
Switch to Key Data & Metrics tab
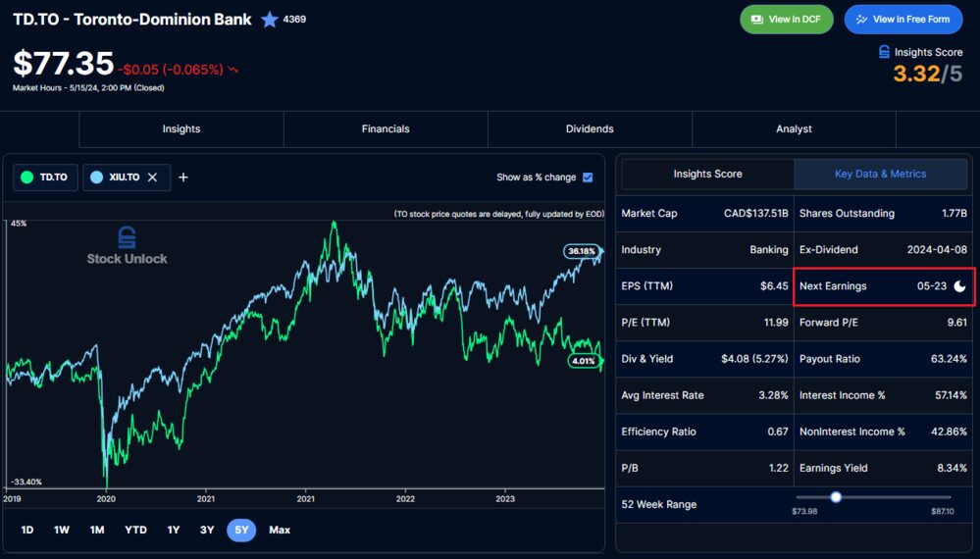881,174
